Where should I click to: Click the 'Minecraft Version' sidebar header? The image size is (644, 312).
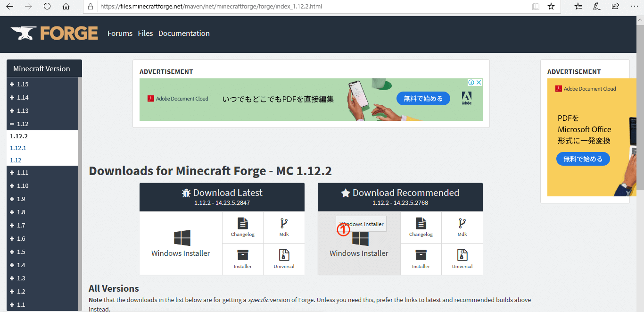(44, 68)
